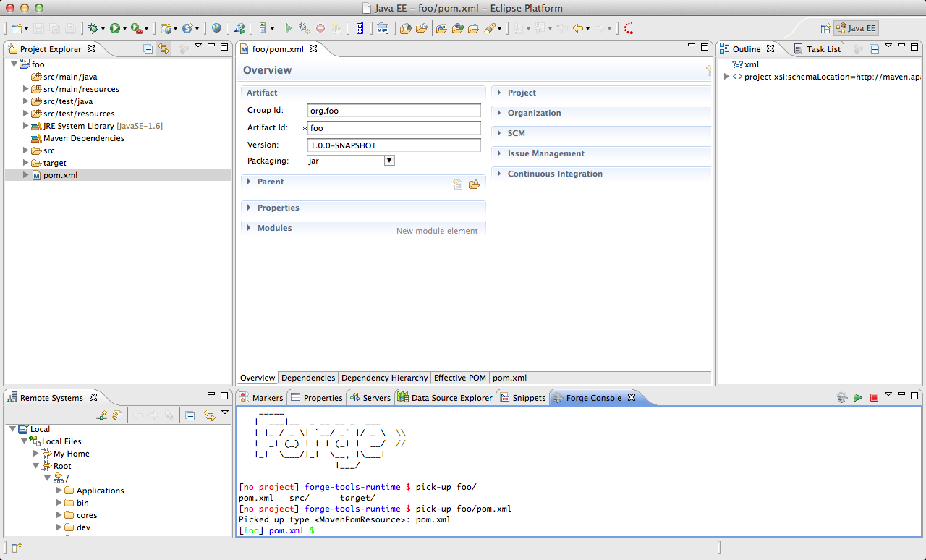This screenshot has width=926, height=560.
Task: Select the src/main/resources folder
Action: click(x=81, y=89)
